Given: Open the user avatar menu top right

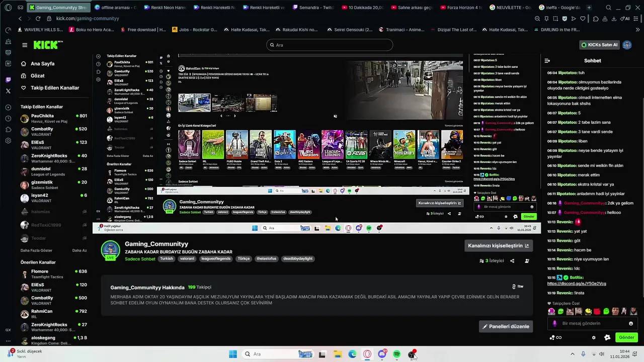Looking at the screenshot, I should coord(627,45).
